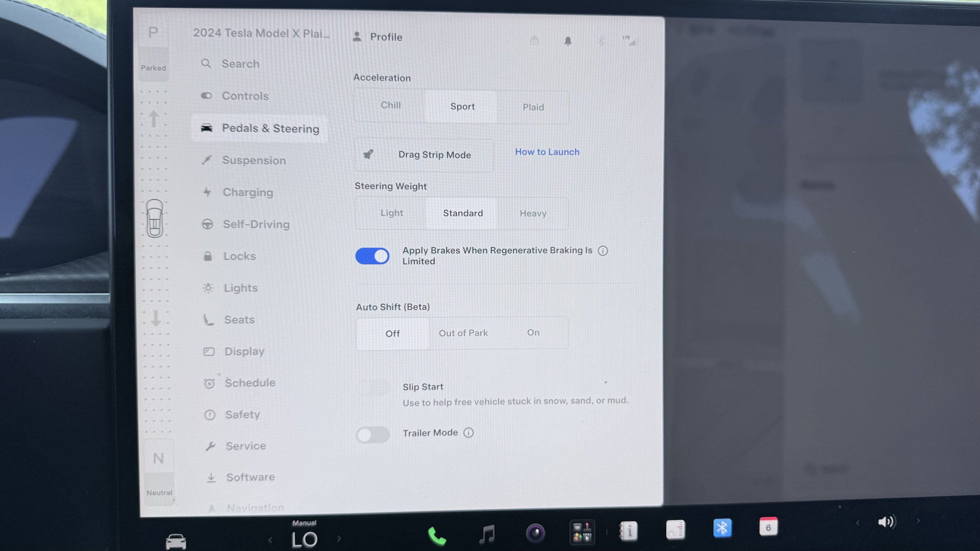Tap the 2024 Tesla Model X Plaid title
This screenshot has height=551, width=980.
coord(261,33)
